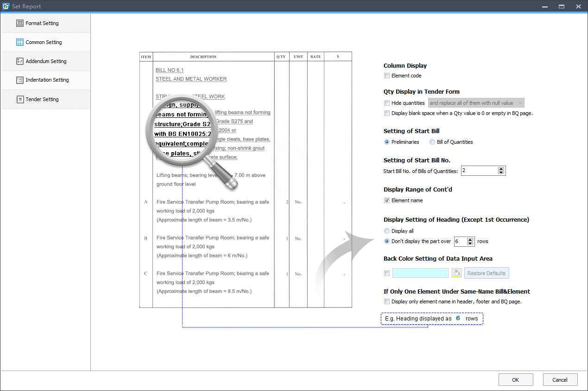Uncheck Element name under Display Range
This screenshot has height=391, width=588.
click(x=387, y=200)
